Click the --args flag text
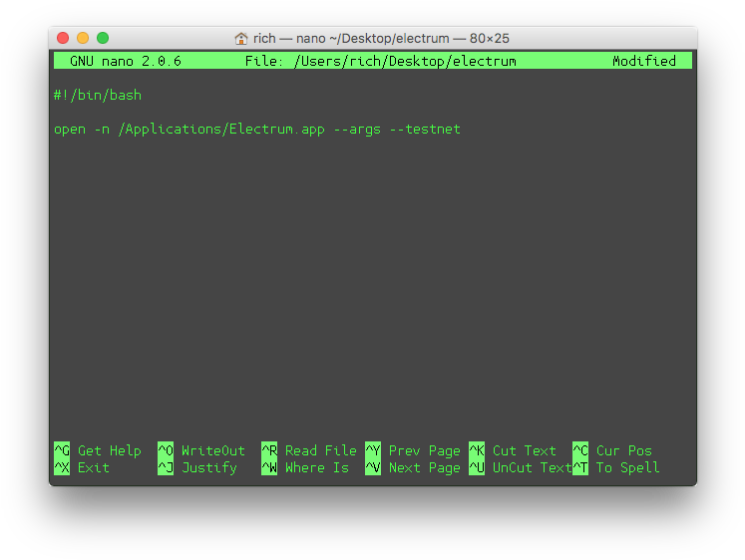Image resolution: width=745 pixels, height=560 pixels. pyautogui.click(x=357, y=130)
